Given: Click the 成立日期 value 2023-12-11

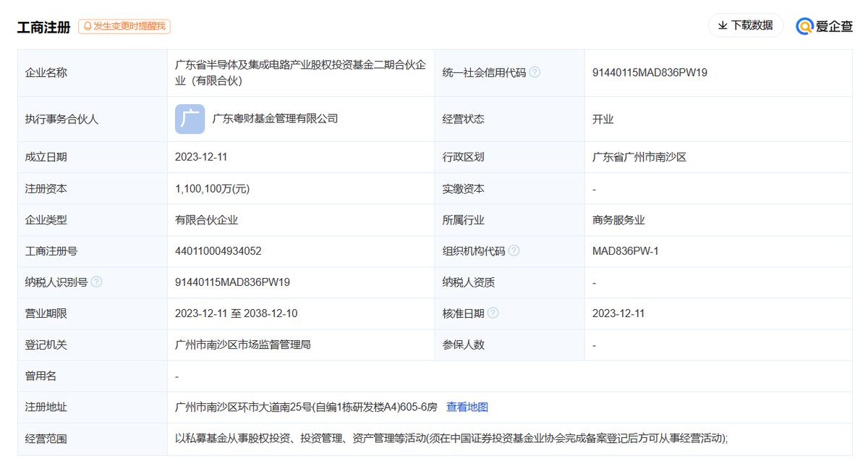Looking at the screenshot, I should 201,156.
